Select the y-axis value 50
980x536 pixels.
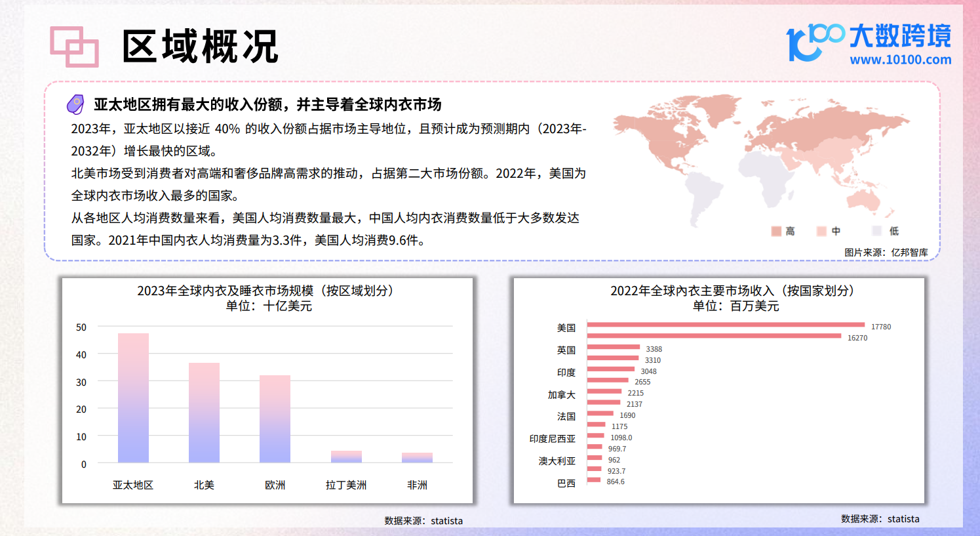click(81, 327)
